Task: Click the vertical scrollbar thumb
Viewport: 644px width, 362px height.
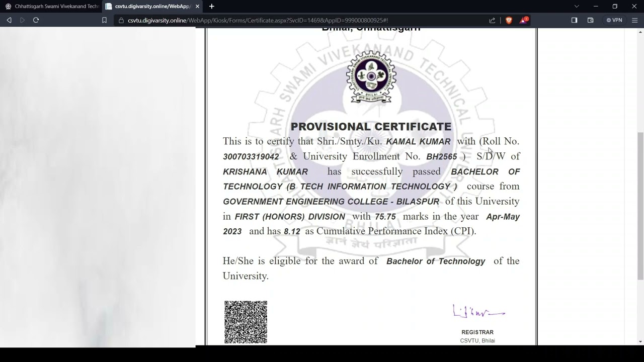Action: tap(640, 206)
